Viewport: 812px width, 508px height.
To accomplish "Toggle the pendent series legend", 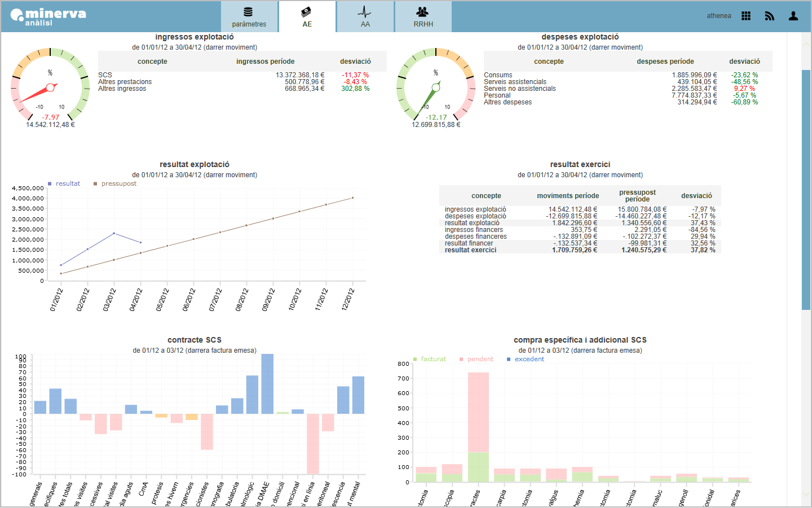I will [x=476, y=359].
